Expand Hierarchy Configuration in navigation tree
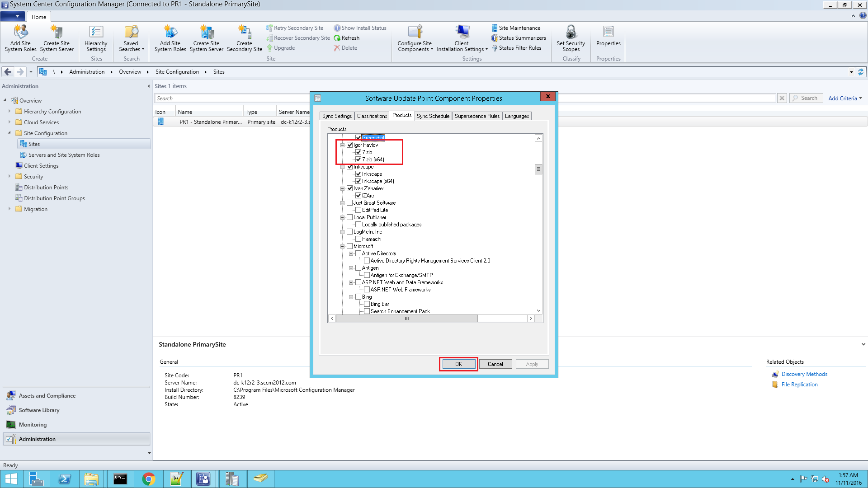The width and height of the screenshot is (868, 488). (x=9, y=111)
